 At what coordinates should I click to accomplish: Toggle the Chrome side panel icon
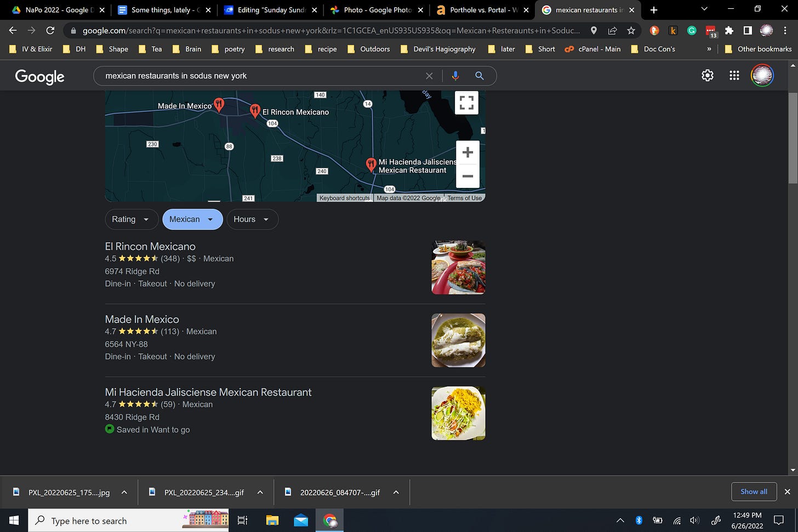pos(748,31)
